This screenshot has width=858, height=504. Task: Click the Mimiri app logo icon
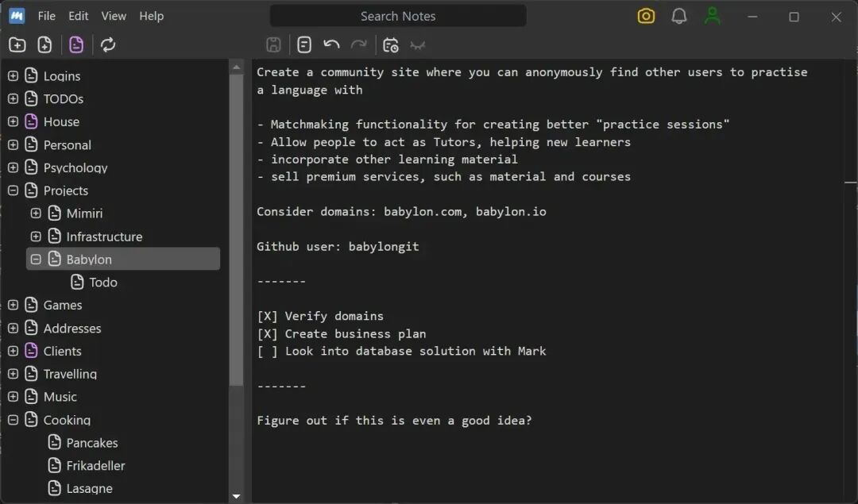click(x=17, y=16)
